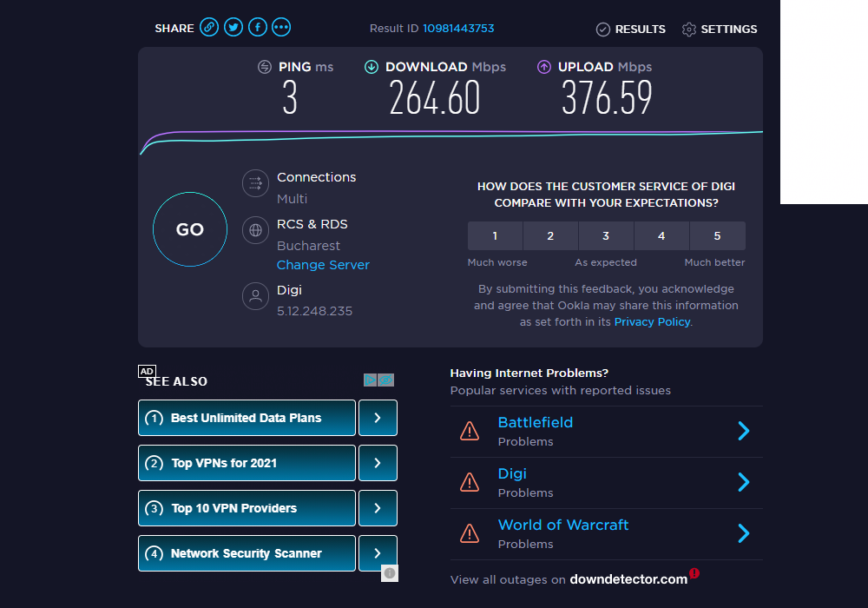Open the Battlefield problems link
The width and height of the screenshot is (868, 608).
(x=536, y=422)
